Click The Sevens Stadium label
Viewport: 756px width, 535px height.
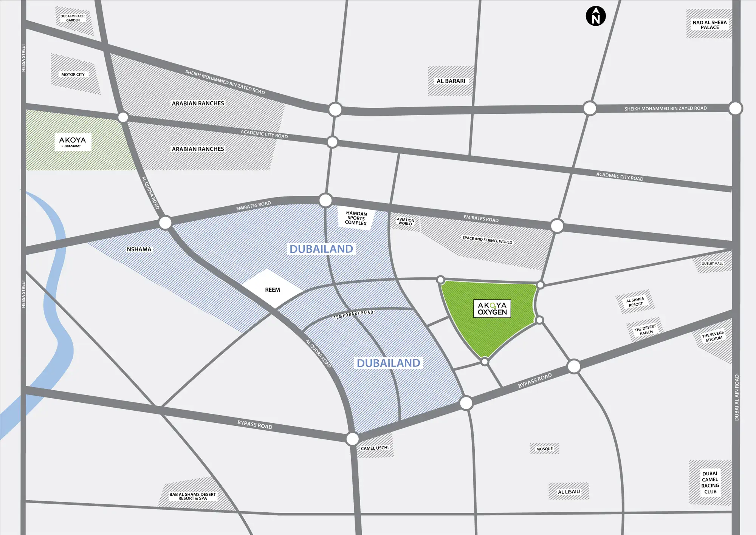click(713, 336)
